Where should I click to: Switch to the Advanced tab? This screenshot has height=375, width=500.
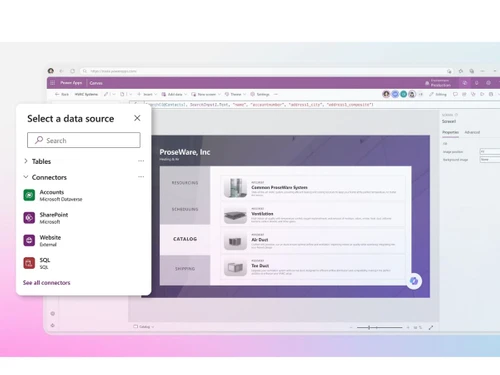[x=472, y=132]
